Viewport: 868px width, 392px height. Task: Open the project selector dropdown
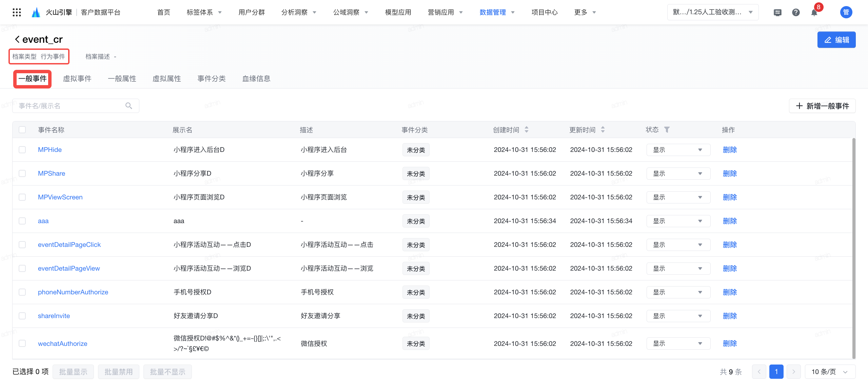tap(713, 12)
